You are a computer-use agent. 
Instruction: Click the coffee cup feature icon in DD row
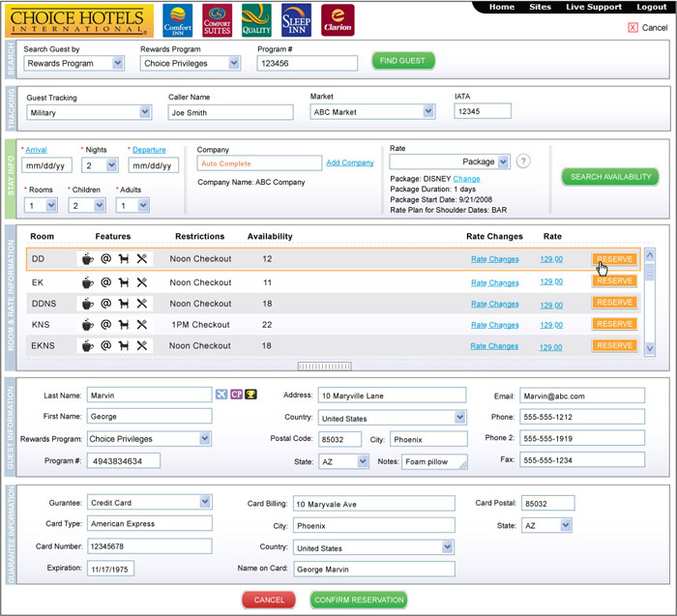click(88, 259)
